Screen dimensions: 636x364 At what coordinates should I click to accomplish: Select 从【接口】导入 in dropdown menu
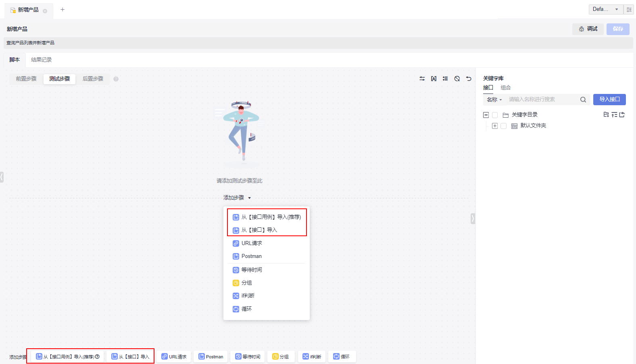[267, 230]
